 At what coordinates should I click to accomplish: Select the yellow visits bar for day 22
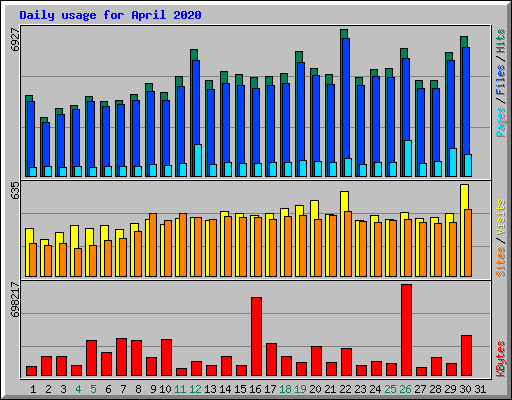(343, 234)
